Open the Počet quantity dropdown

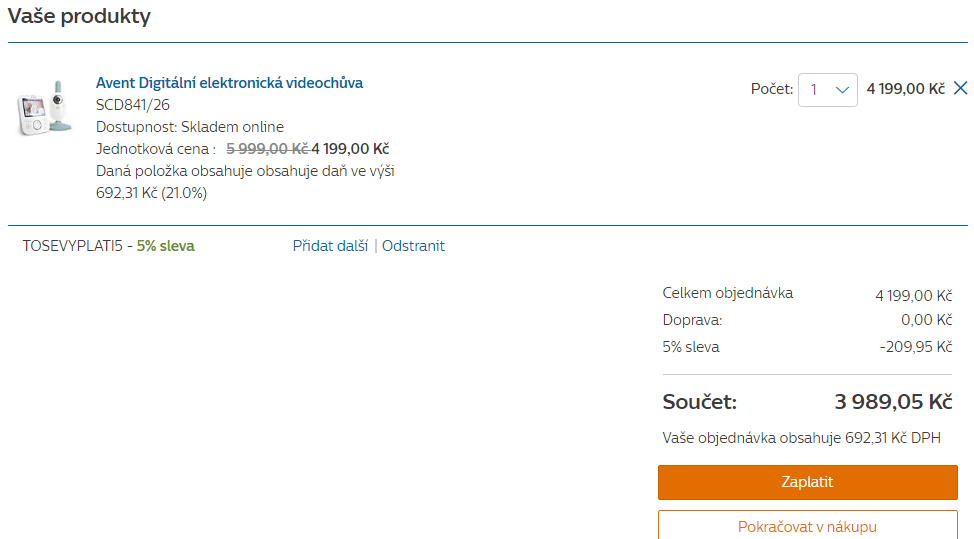[x=827, y=89]
